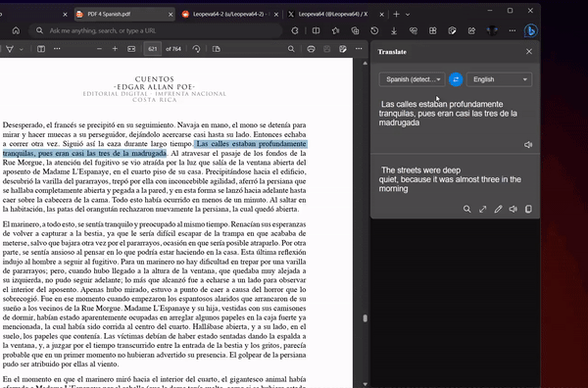
Task: Click the address bar search field
Action: pyautogui.click(x=156, y=30)
